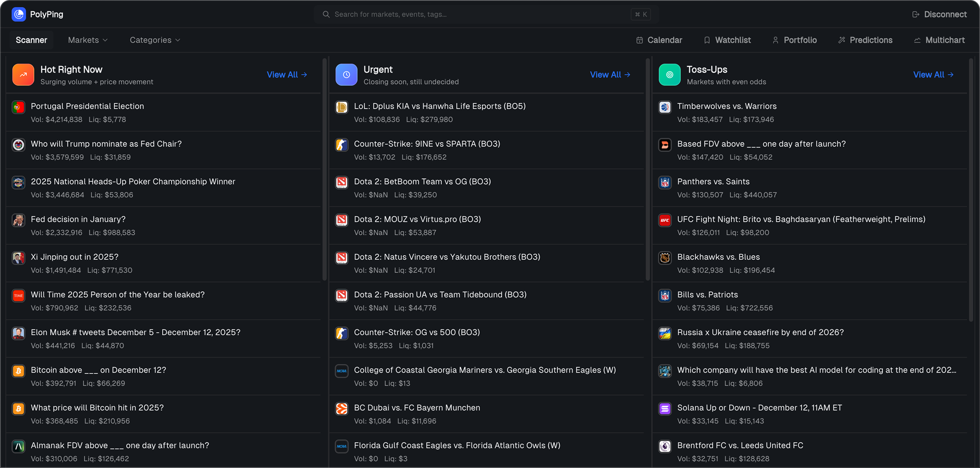Click inside the search input field
Viewport: 980px width, 468px height.
click(x=439, y=14)
